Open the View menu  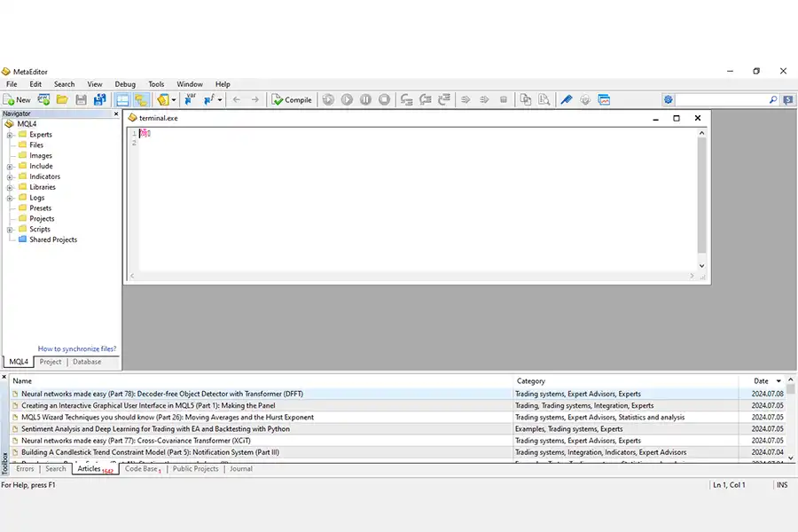[95, 84]
